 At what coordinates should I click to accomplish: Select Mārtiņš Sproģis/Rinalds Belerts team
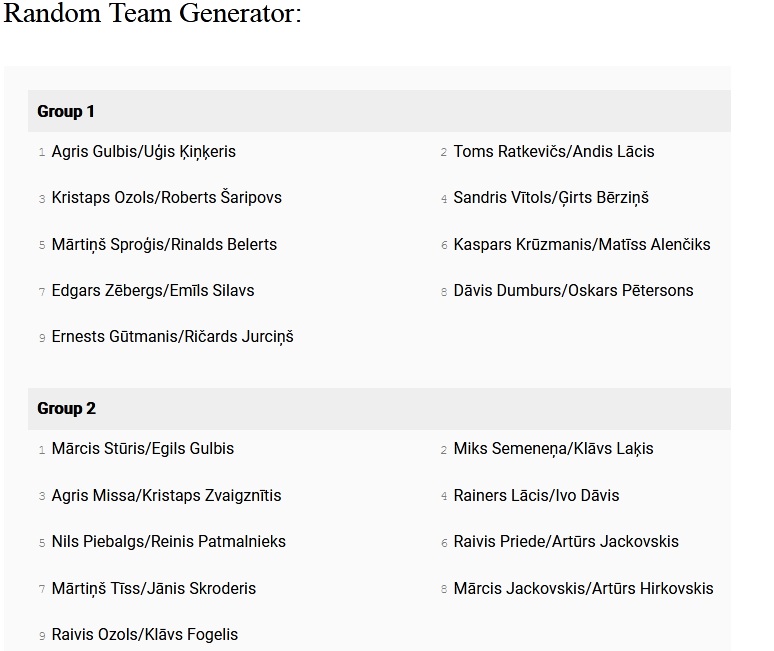point(164,245)
